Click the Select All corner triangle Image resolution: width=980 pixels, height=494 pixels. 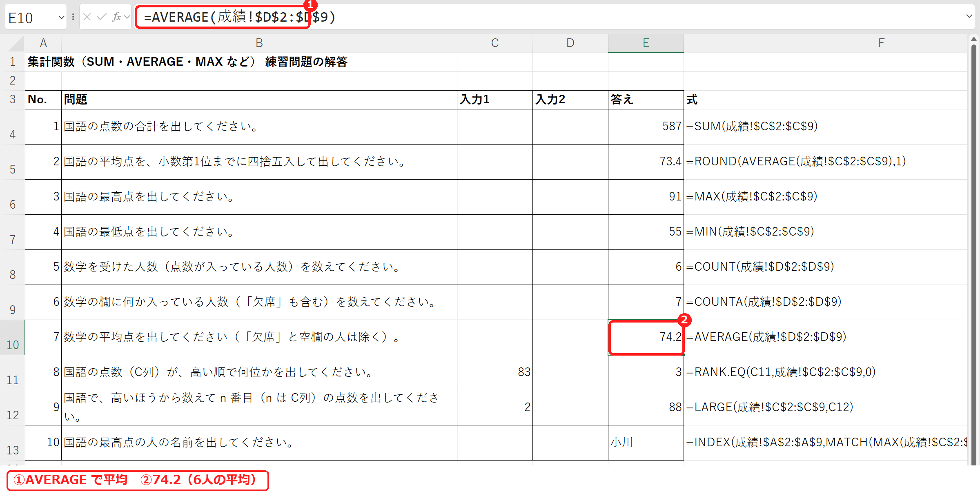point(16,43)
